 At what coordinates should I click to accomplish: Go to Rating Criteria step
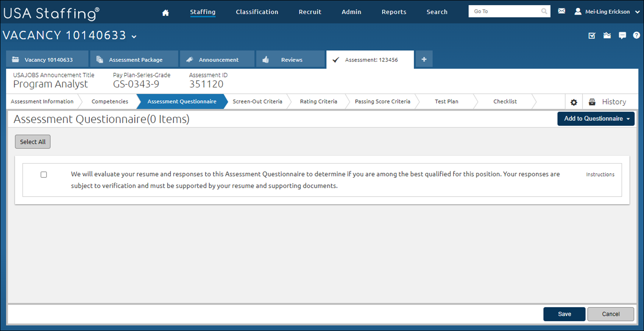click(x=318, y=102)
